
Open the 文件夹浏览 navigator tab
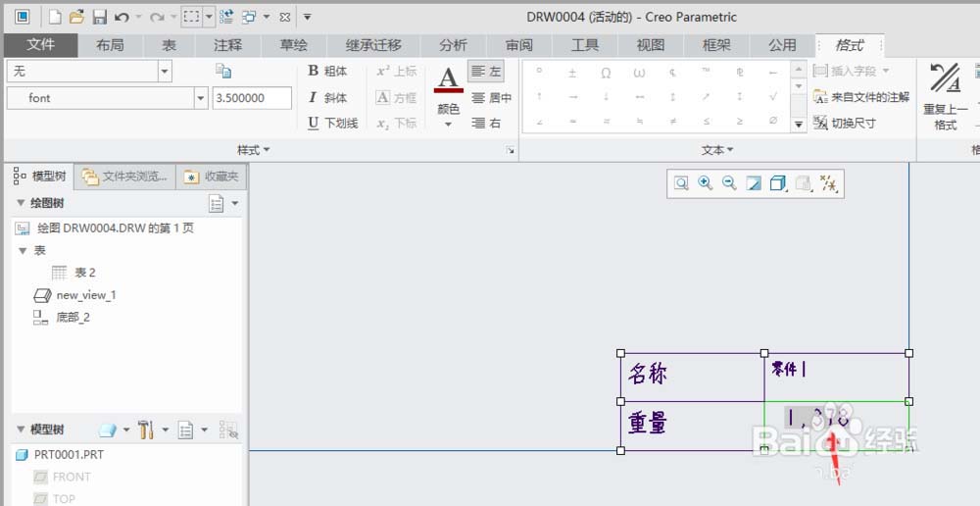point(125,177)
